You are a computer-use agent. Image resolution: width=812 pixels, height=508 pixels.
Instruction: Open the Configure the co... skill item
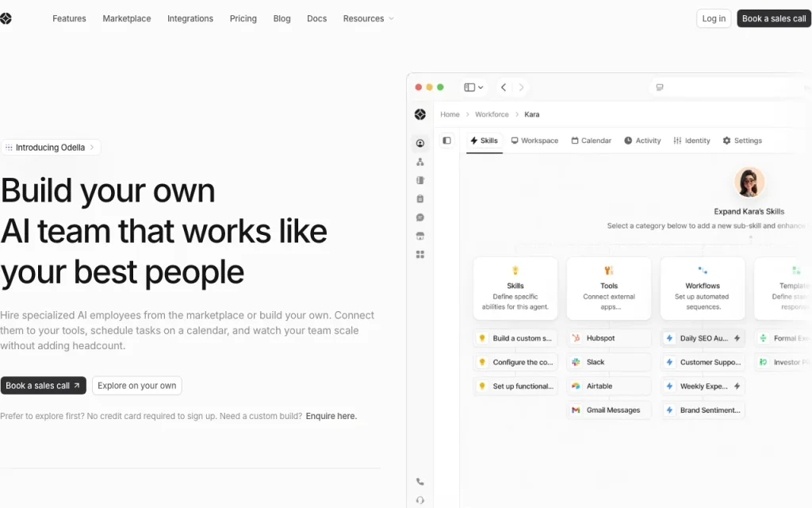pyautogui.click(x=515, y=362)
